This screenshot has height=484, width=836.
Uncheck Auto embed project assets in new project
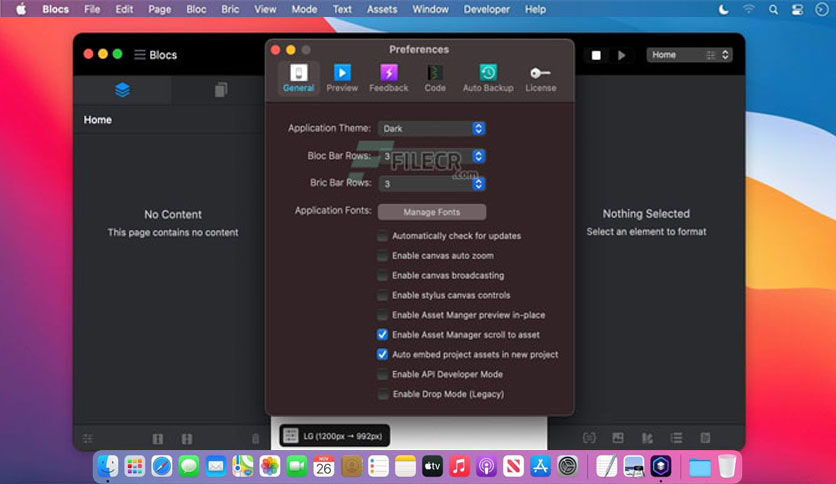(x=382, y=354)
